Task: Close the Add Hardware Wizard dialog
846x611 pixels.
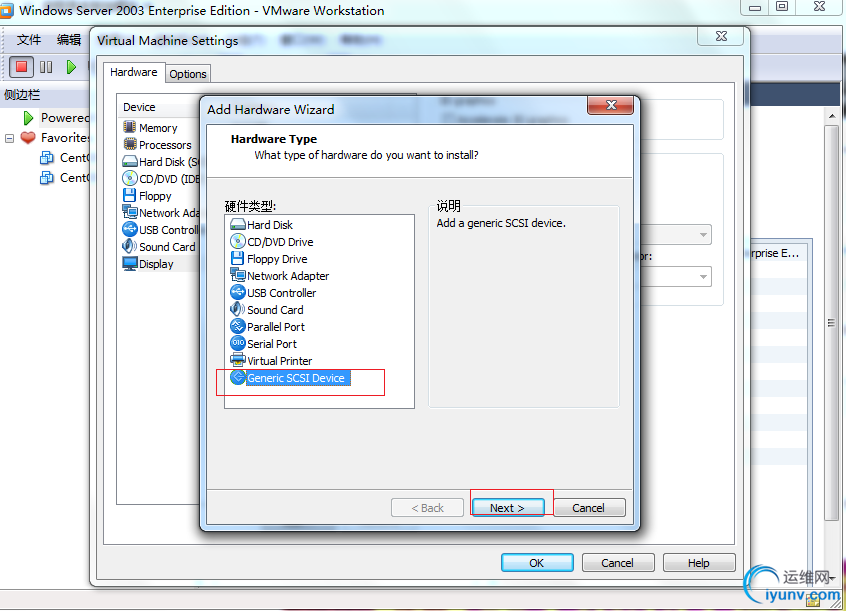Action: (x=610, y=105)
